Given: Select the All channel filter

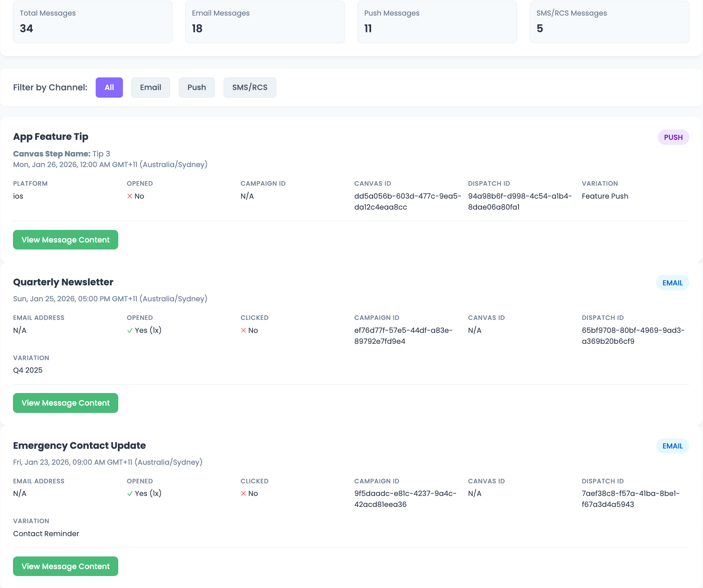Looking at the screenshot, I should coord(109,87).
